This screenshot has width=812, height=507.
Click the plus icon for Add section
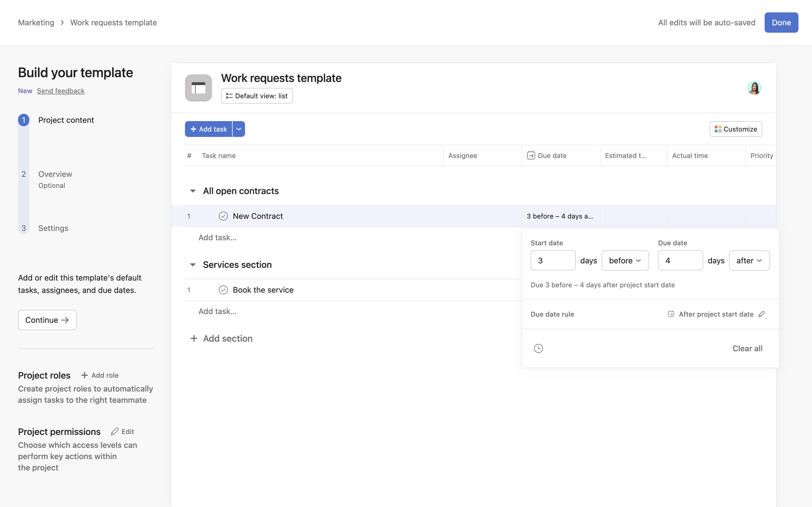(194, 338)
